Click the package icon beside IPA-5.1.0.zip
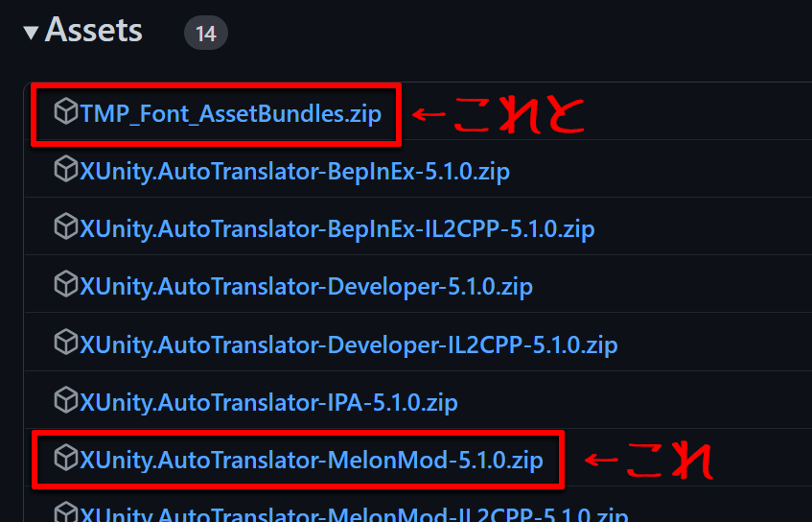Screen dimensions: 812x522 (x=65, y=400)
